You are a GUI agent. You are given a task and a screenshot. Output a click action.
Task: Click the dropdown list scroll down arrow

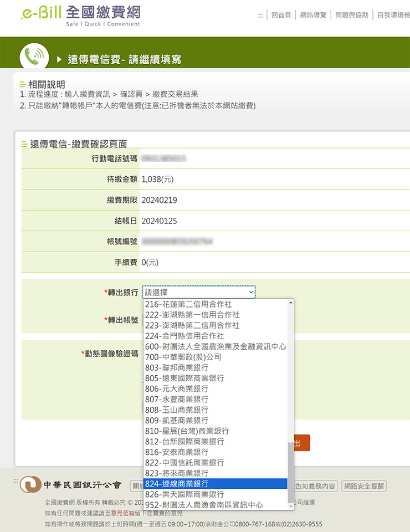291,506
